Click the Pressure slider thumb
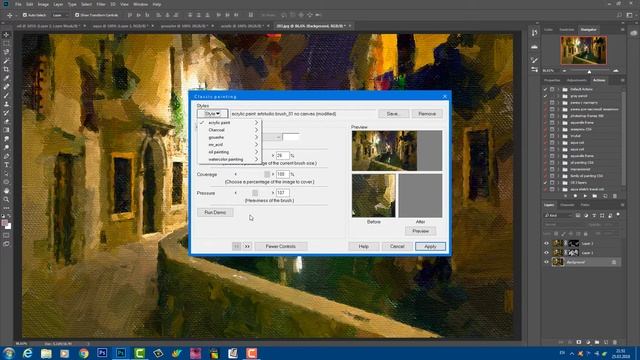640x360 pixels. point(255,193)
